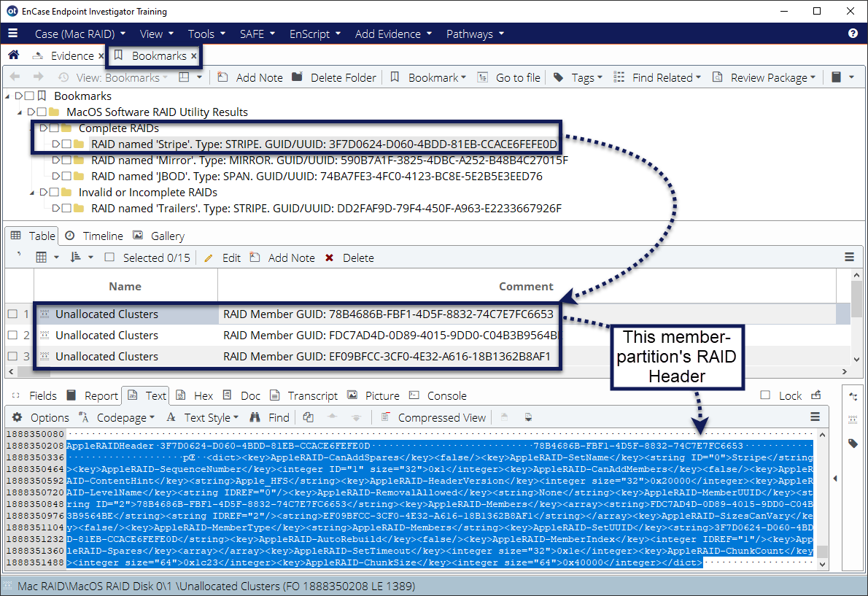Select RAID named 'Mirror' tree item

[x=330, y=160]
